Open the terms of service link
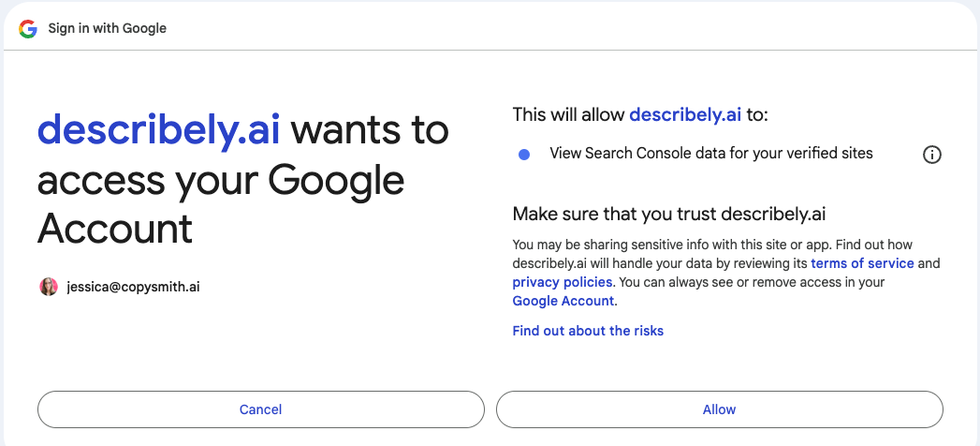 [x=862, y=263]
